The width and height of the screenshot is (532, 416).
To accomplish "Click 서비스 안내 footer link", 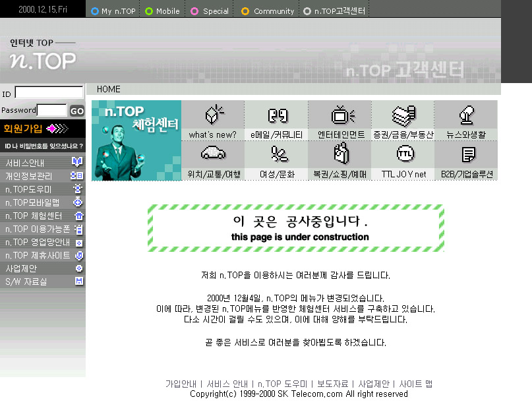I will pos(227,384).
